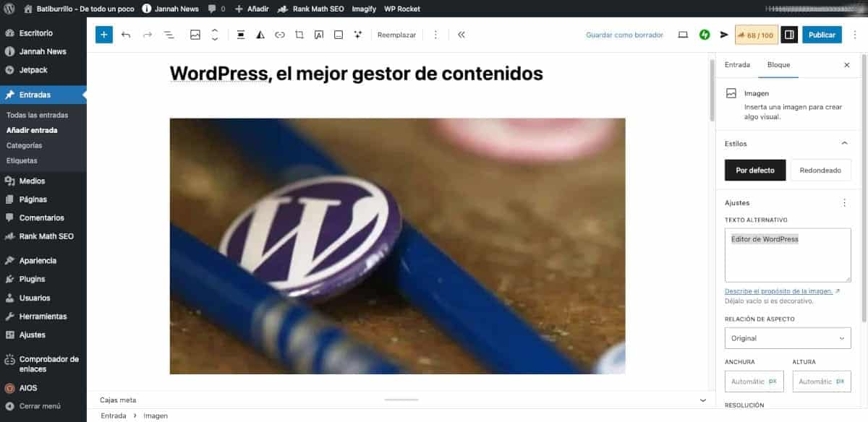
Task: Expand the Cajas meta panel chevron
Action: [x=702, y=400]
